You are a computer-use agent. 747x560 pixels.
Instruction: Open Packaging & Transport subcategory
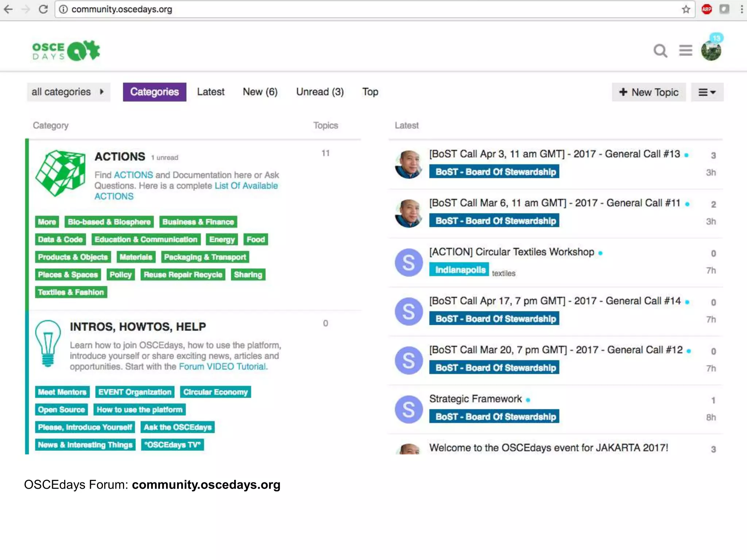pos(205,257)
